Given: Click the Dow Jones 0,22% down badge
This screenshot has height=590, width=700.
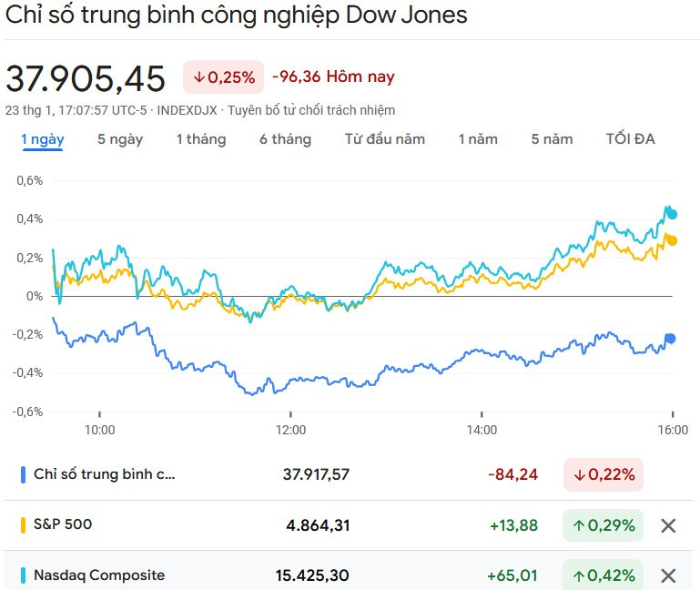Looking at the screenshot, I should [x=603, y=474].
